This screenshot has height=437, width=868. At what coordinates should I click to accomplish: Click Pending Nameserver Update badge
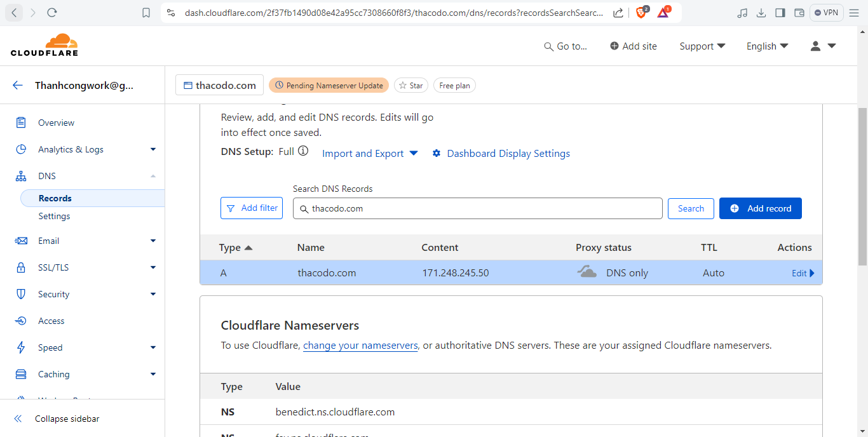pyautogui.click(x=329, y=85)
